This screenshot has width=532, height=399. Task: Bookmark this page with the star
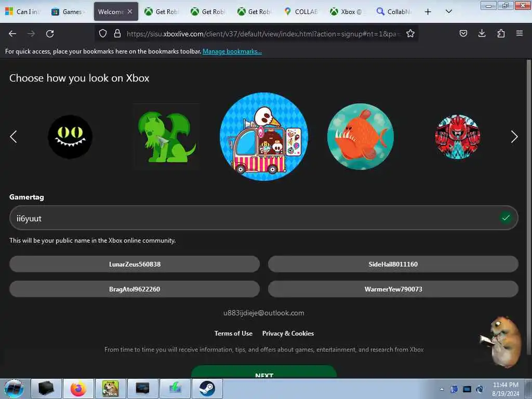410,33
